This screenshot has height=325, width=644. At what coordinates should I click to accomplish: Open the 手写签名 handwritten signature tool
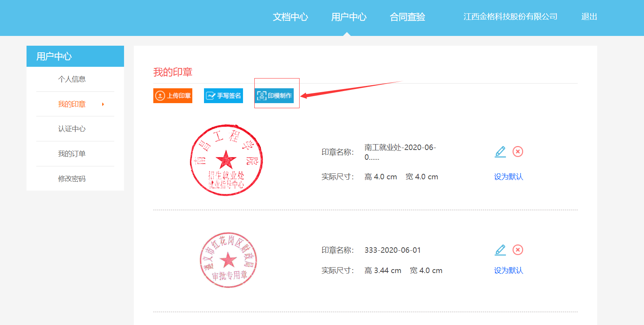[x=224, y=96]
